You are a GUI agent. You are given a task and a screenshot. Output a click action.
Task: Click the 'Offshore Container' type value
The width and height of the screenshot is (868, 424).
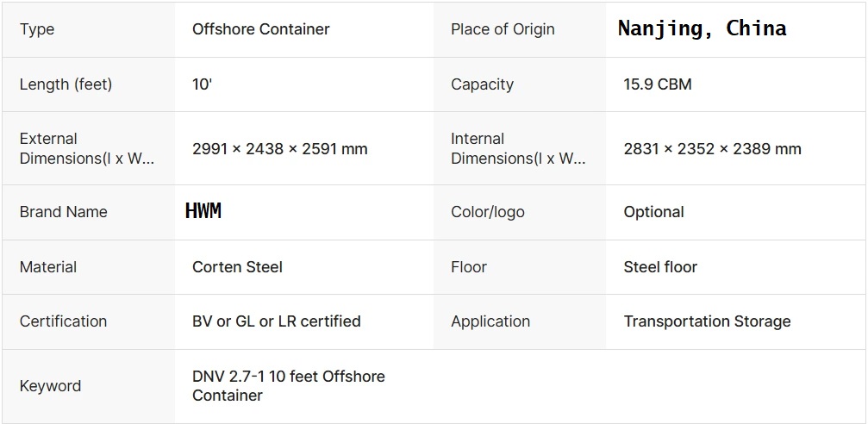[260, 29]
